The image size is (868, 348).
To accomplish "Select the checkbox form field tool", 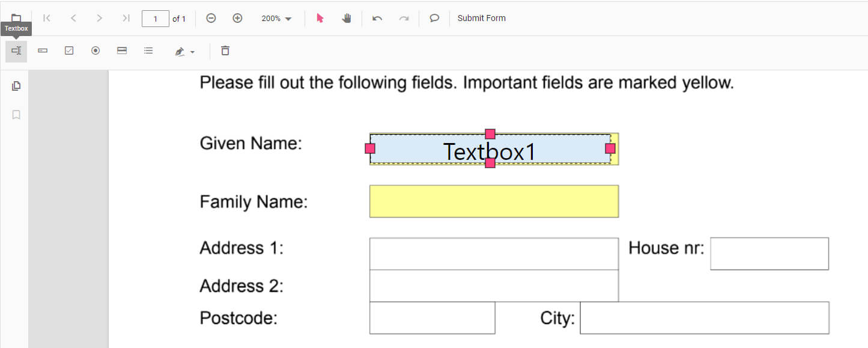I will [68, 51].
